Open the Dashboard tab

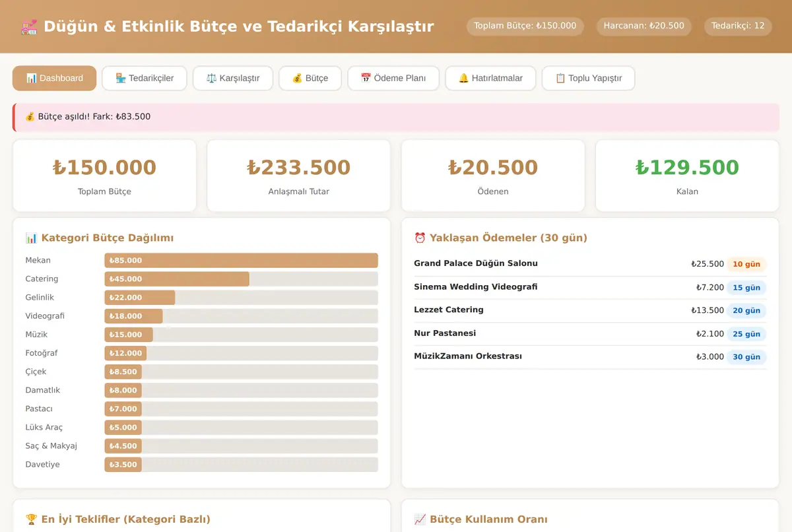tap(55, 78)
